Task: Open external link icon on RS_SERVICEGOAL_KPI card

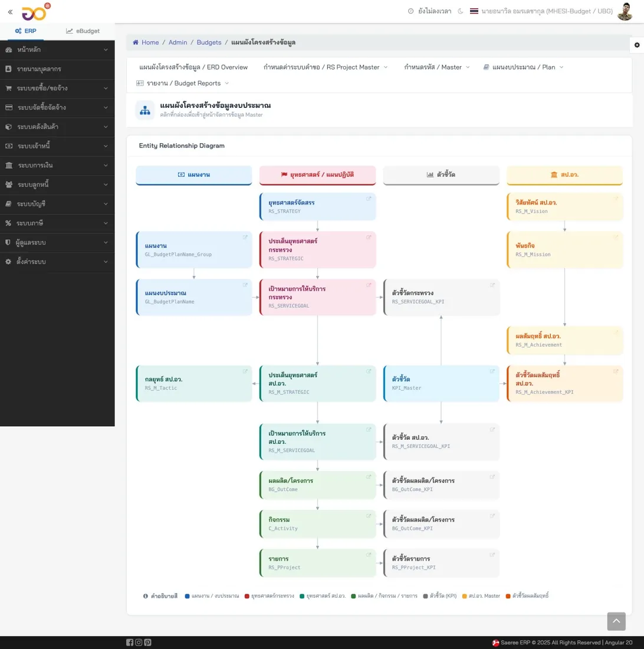Action: (492, 285)
